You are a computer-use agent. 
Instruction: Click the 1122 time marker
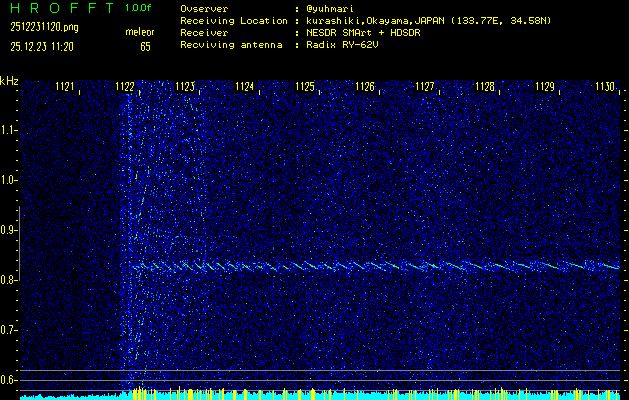pos(126,88)
